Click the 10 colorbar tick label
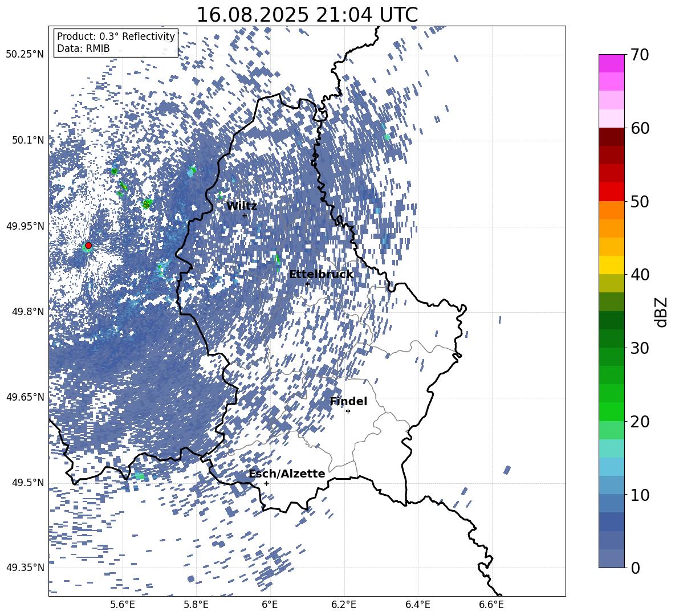Viewport: 675px width, 616px height. [x=640, y=495]
